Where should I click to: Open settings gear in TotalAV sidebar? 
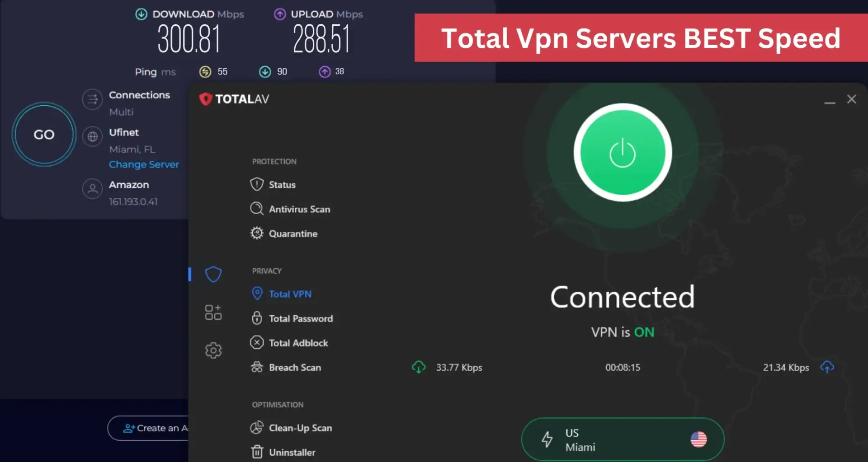[x=213, y=350]
